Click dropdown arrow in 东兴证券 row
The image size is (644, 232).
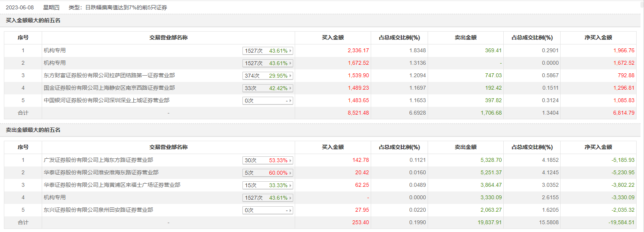[x=290, y=210]
